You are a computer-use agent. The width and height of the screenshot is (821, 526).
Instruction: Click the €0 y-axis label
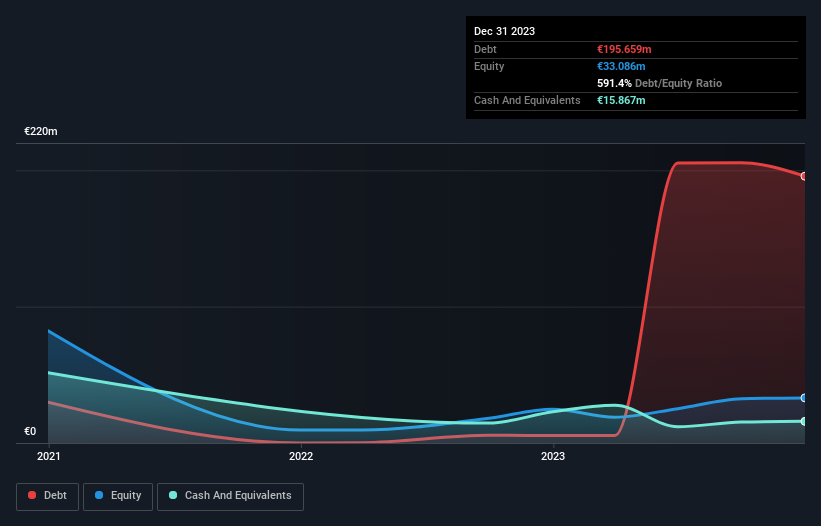[x=30, y=431]
